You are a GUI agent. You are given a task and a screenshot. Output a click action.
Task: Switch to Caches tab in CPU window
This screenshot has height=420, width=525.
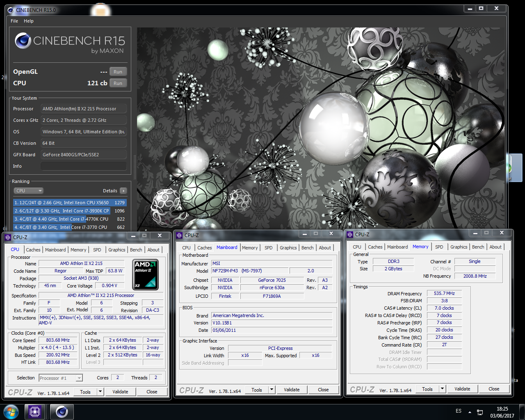pyautogui.click(x=33, y=250)
